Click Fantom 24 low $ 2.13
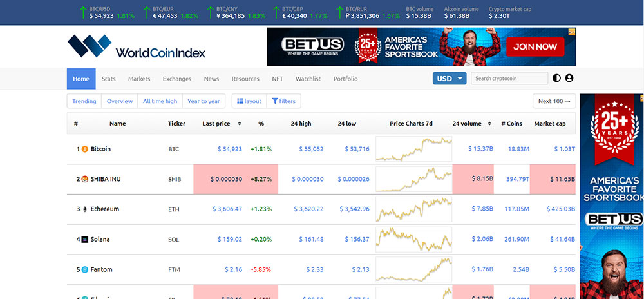Image resolution: width=644 pixels, height=299 pixels. coord(361,269)
